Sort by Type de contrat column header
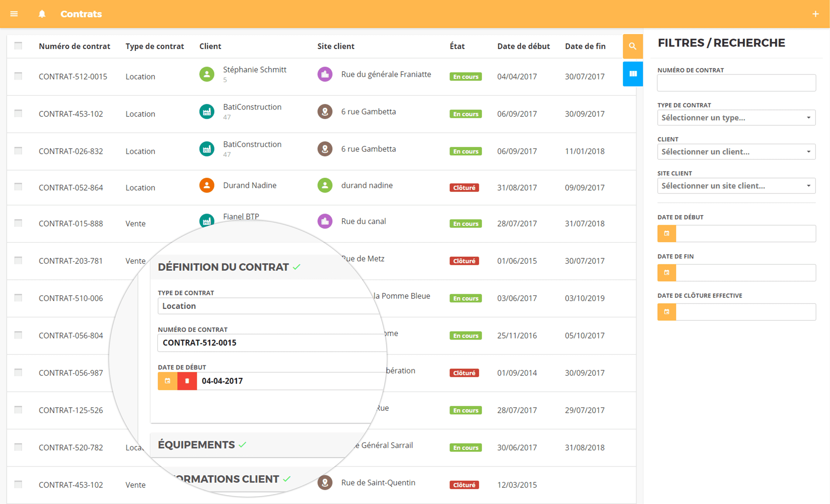The height and width of the screenshot is (504, 830). pyautogui.click(x=155, y=46)
